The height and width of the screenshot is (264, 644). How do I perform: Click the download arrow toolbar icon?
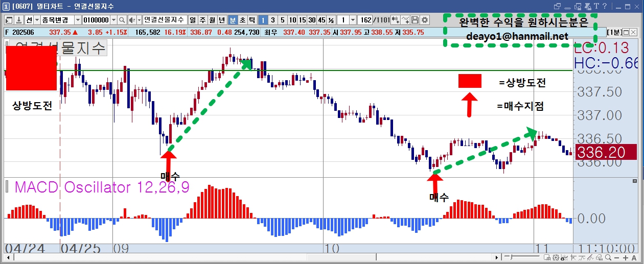click(x=18, y=20)
